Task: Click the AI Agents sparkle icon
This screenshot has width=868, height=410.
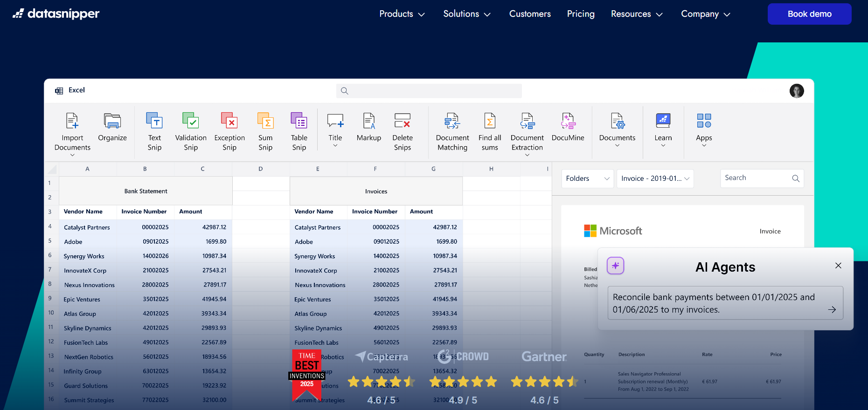Action: point(615,266)
